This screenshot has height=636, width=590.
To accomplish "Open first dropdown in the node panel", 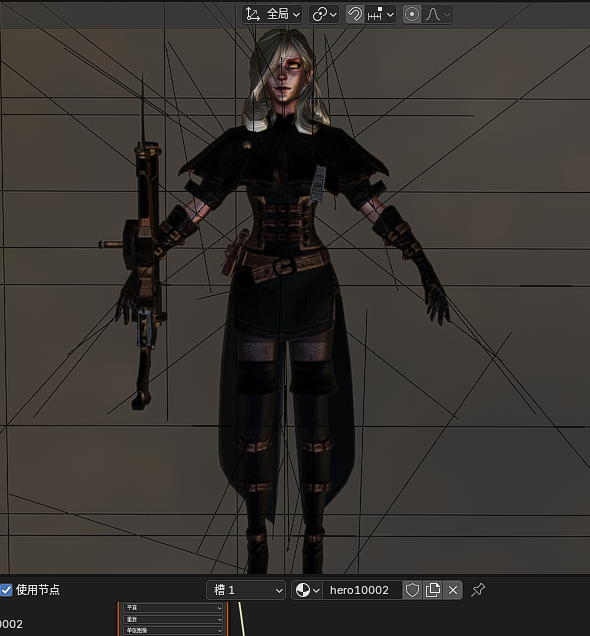I will pyautogui.click(x=173, y=608).
